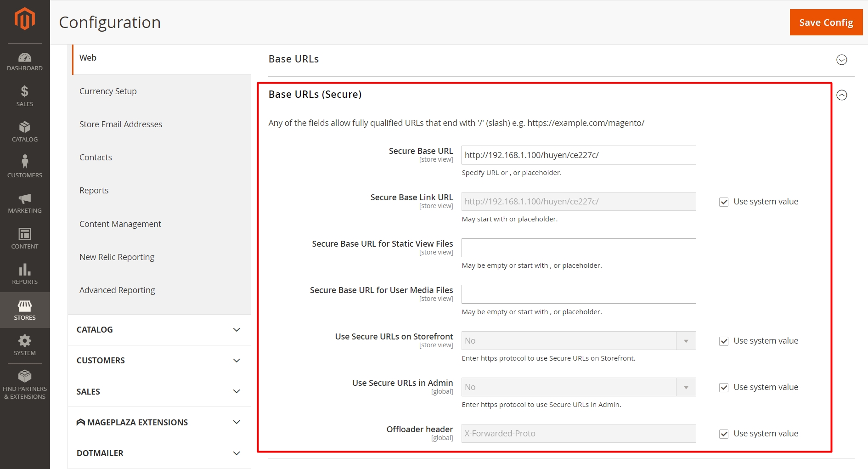
Task: Toggle Use system value for Offloader header
Action: click(724, 434)
